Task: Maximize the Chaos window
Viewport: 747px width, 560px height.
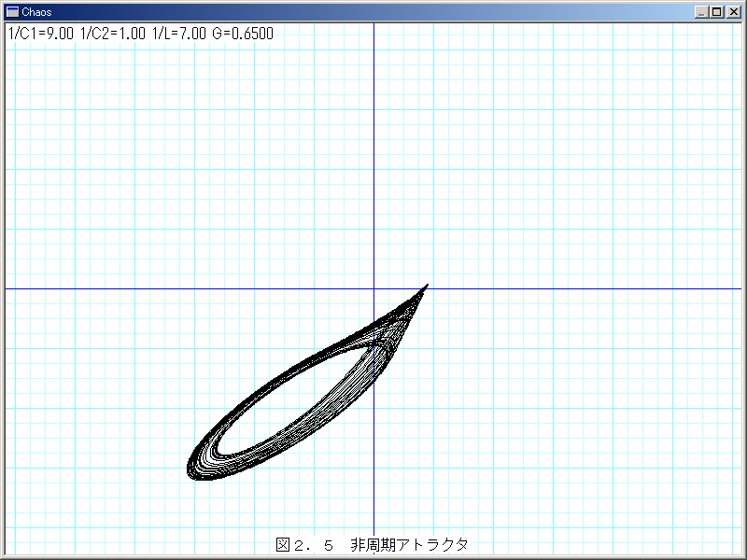Action: (x=716, y=12)
